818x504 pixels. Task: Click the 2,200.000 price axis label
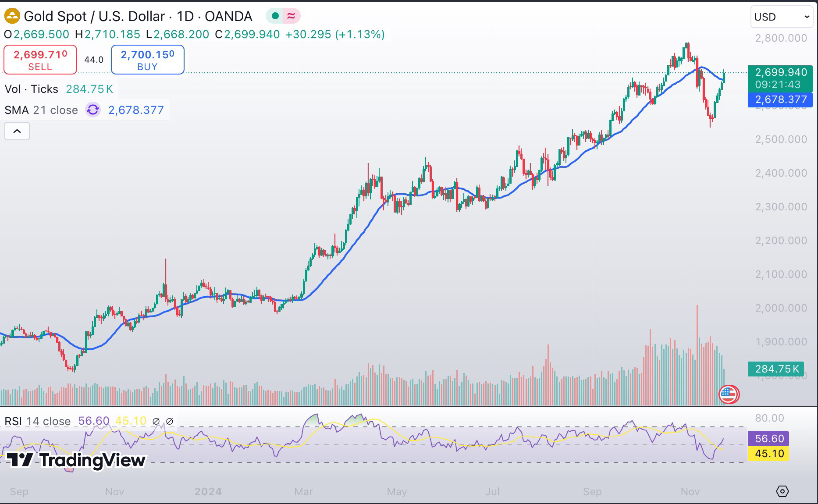pyautogui.click(x=781, y=241)
